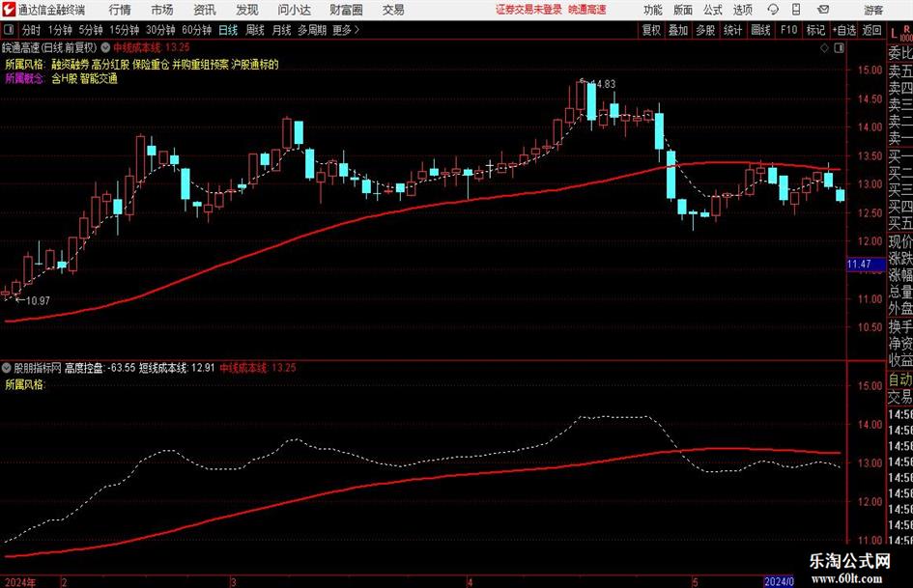Screen dimensions: 913x588
Task: Click the 游客 guest account button
Action: tap(873, 10)
